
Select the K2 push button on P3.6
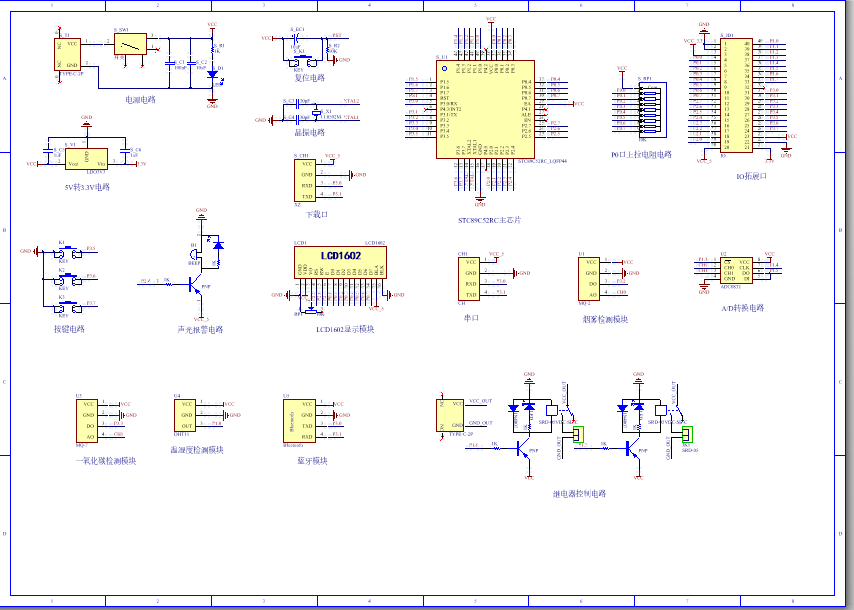point(69,280)
